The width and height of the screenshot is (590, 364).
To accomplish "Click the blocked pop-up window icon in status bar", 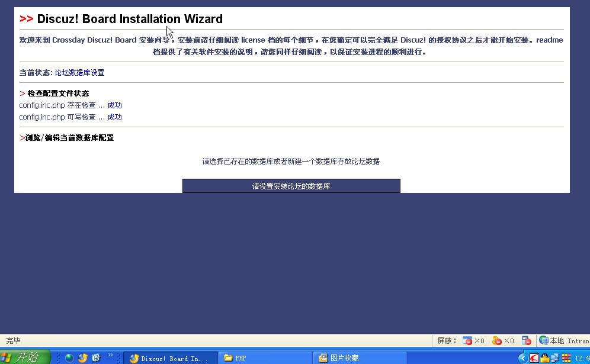I will coord(467,341).
